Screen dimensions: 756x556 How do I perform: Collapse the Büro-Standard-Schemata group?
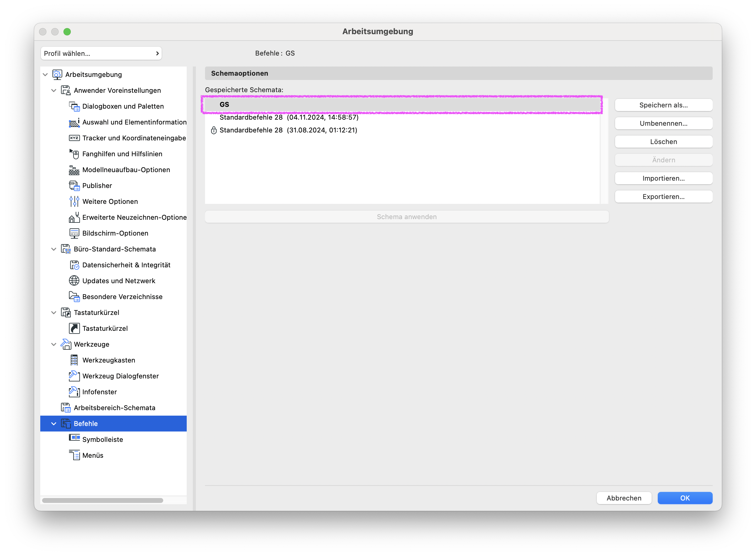[53, 249]
